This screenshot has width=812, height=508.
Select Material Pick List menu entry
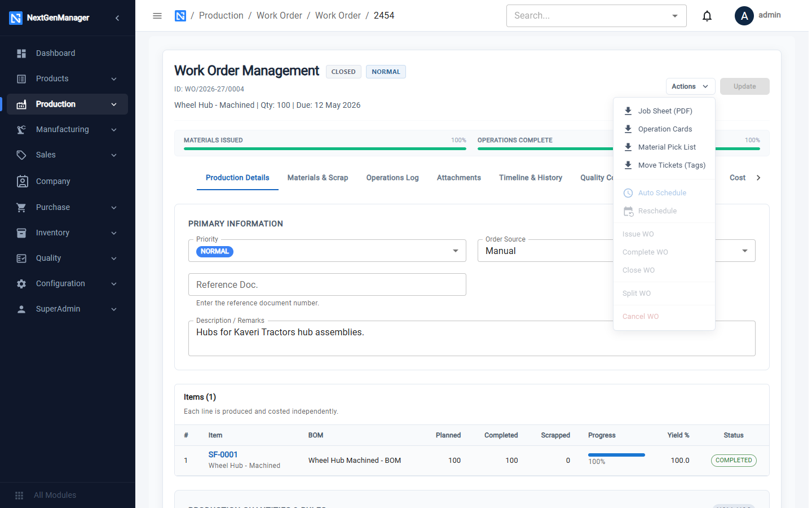(x=664, y=147)
